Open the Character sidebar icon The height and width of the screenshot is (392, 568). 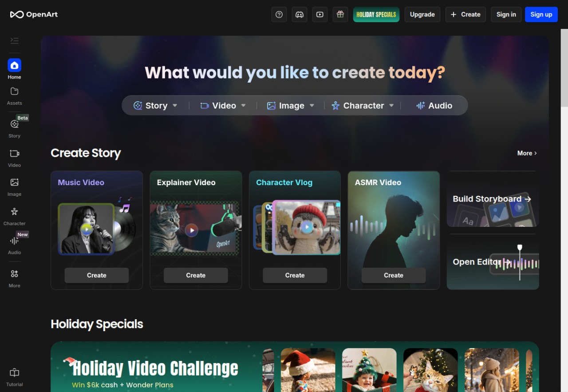pyautogui.click(x=14, y=215)
